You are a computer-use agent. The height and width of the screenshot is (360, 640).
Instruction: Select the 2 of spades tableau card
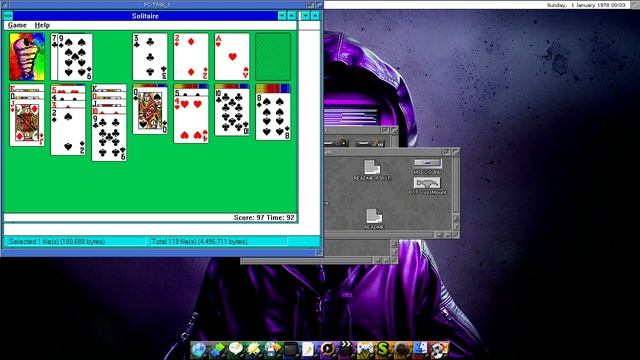click(x=68, y=132)
